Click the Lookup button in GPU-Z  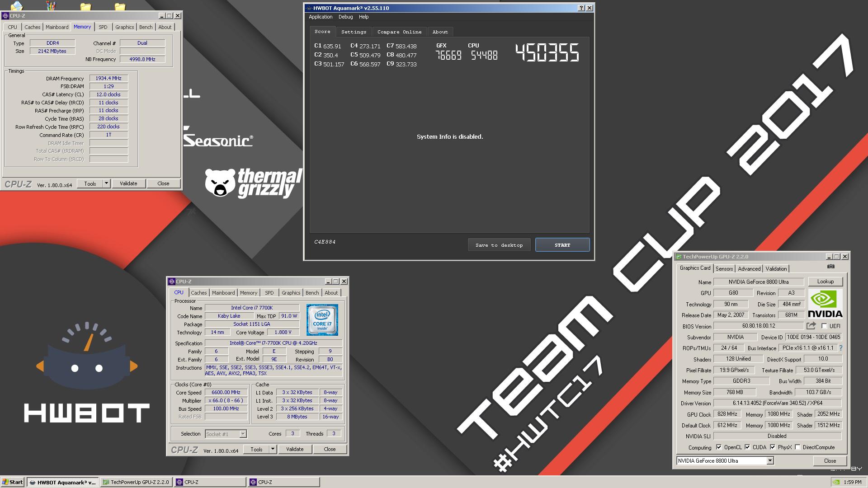click(826, 282)
